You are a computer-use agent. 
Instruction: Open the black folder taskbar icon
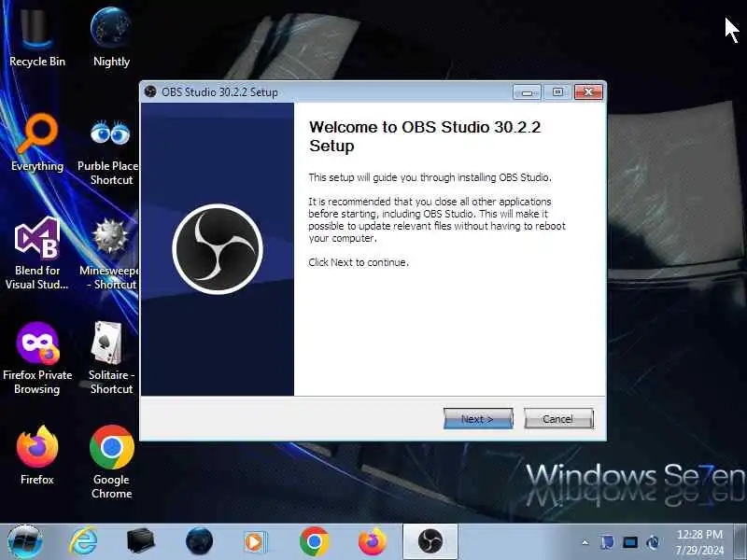pos(141,541)
